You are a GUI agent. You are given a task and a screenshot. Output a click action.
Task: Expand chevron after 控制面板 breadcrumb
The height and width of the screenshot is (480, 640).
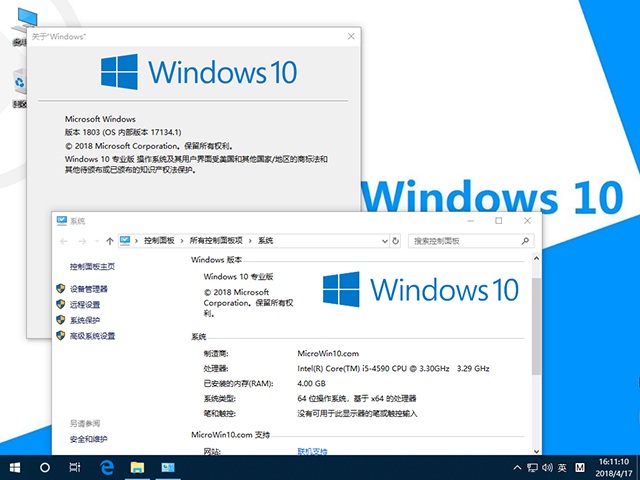(x=182, y=241)
